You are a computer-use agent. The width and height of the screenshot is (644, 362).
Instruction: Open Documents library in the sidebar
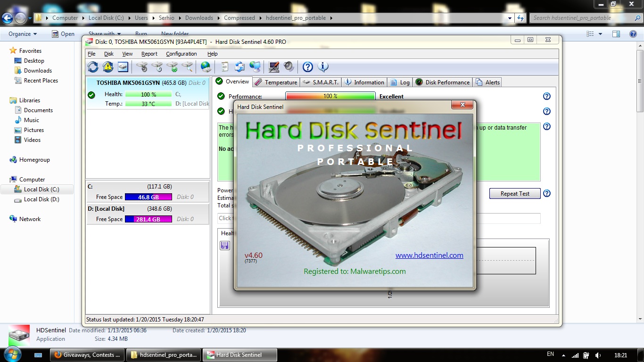[x=38, y=110]
